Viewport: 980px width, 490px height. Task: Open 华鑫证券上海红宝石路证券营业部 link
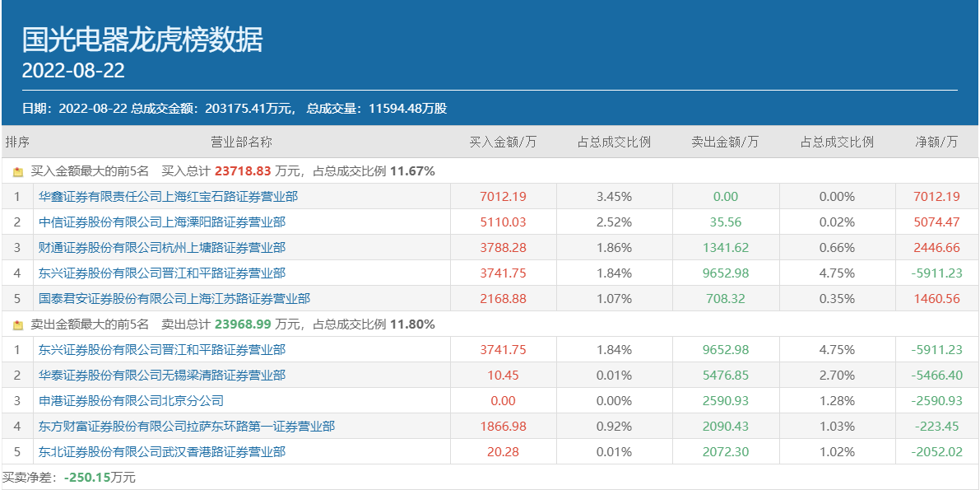tap(168, 197)
